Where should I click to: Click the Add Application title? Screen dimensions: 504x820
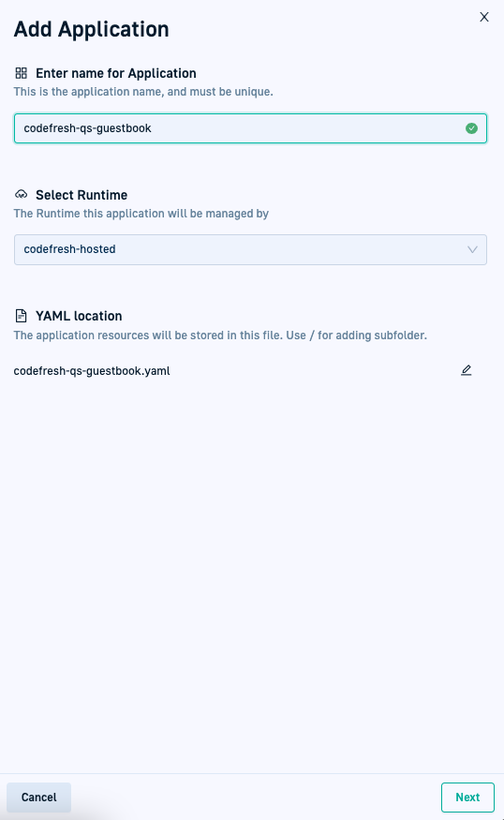[92, 29]
